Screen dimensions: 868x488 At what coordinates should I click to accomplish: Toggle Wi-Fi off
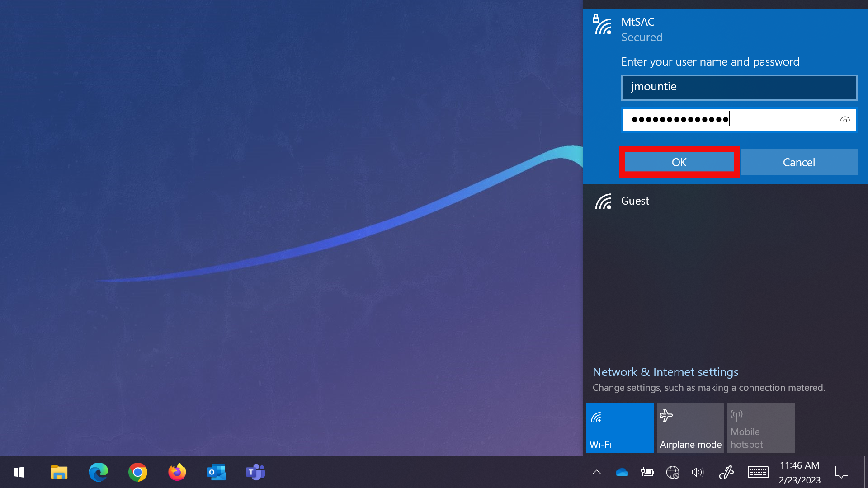coord(620,427)
